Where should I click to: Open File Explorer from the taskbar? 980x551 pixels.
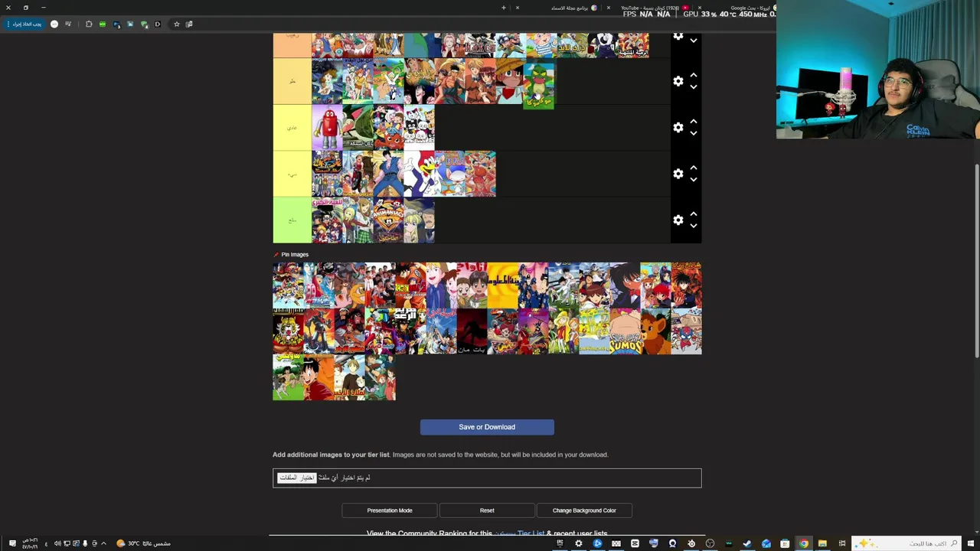(x=822, y=543)
